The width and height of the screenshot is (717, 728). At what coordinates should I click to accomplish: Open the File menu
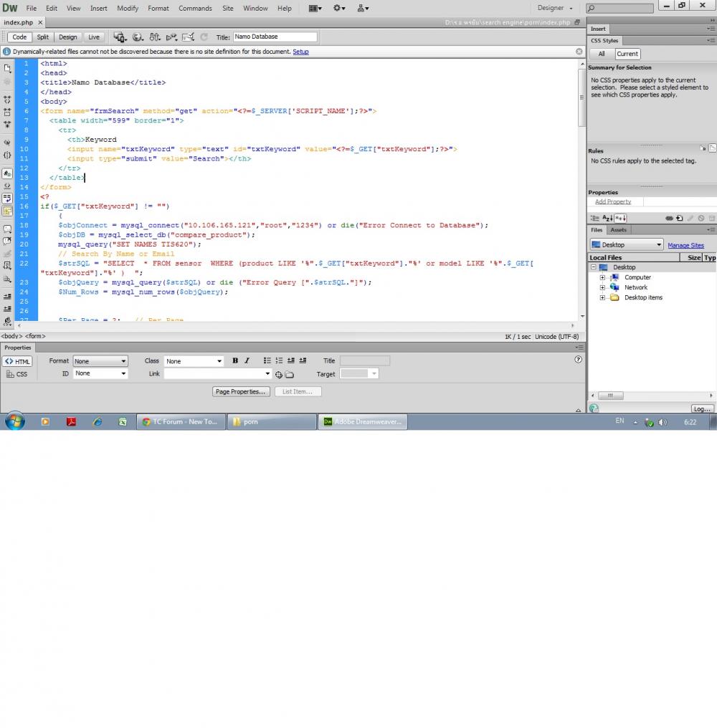pos(31,9)
